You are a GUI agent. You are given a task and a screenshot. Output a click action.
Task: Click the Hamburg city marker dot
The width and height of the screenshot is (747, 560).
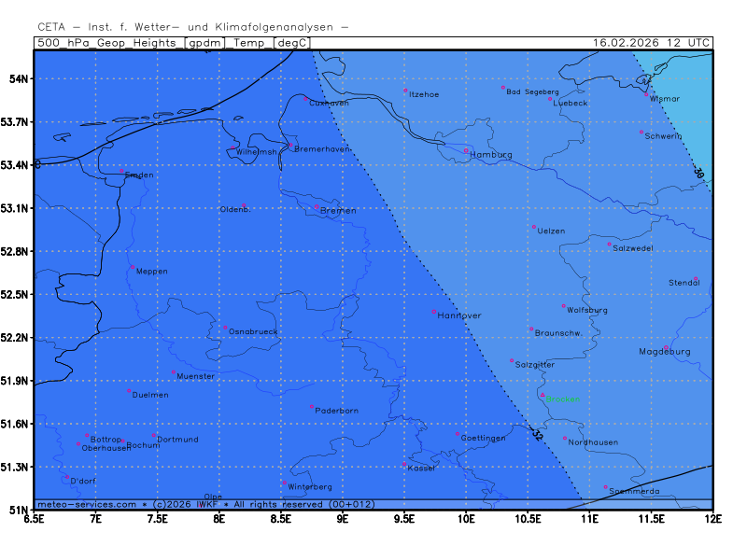(466, 150)
